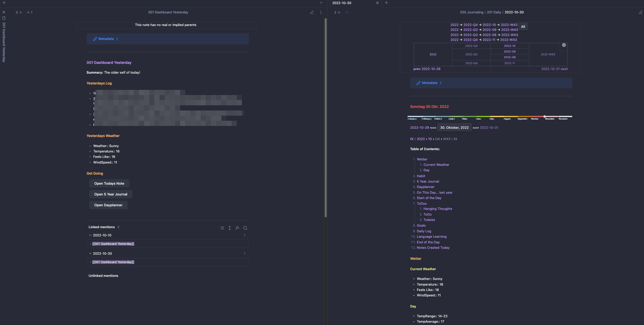Viewport: 644px width, 325px height.
Task: Toggle collapse results in Linked mentions
Action: pos(222,228)
